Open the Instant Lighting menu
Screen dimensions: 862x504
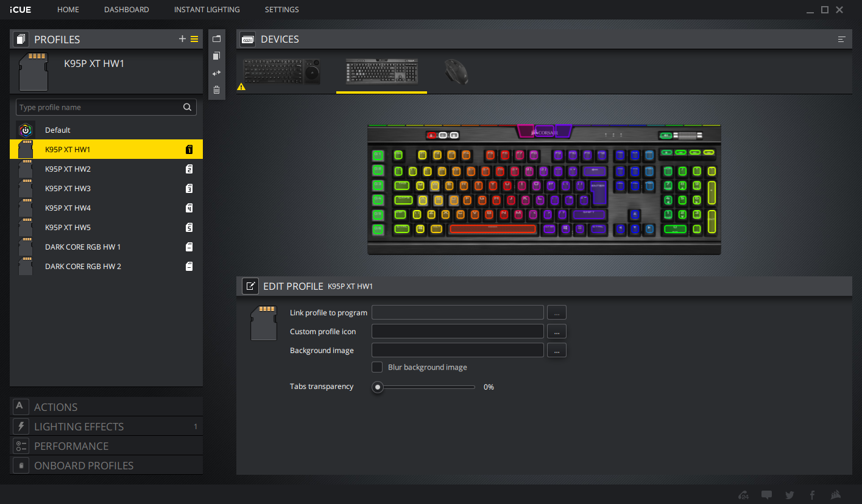pyautogui.click(x=207, y=10)
